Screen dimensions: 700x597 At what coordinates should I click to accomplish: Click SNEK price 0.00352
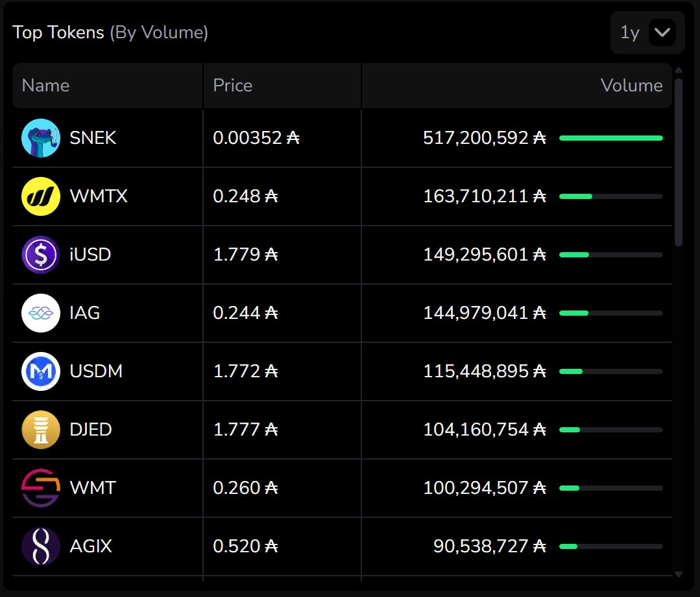point(256,138)
